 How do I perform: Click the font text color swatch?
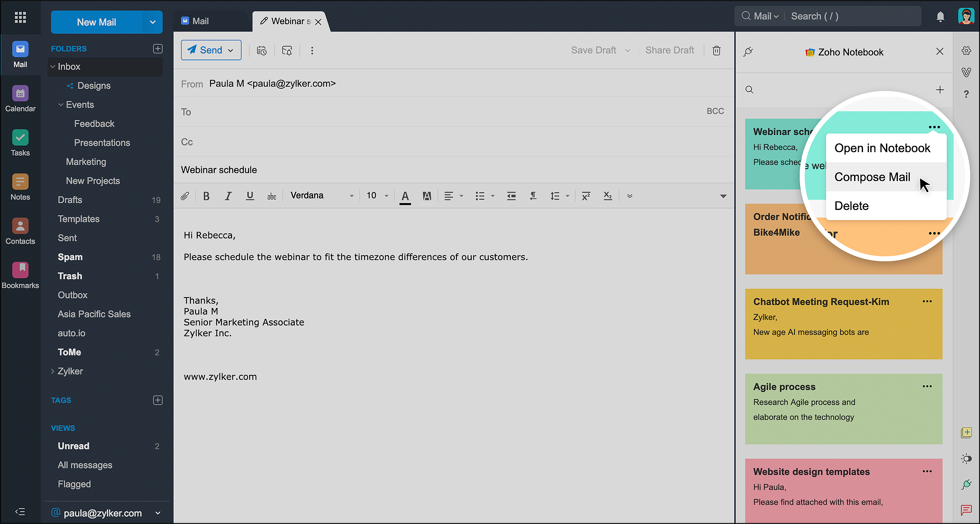pyautogui.click(x=405, y=202)
